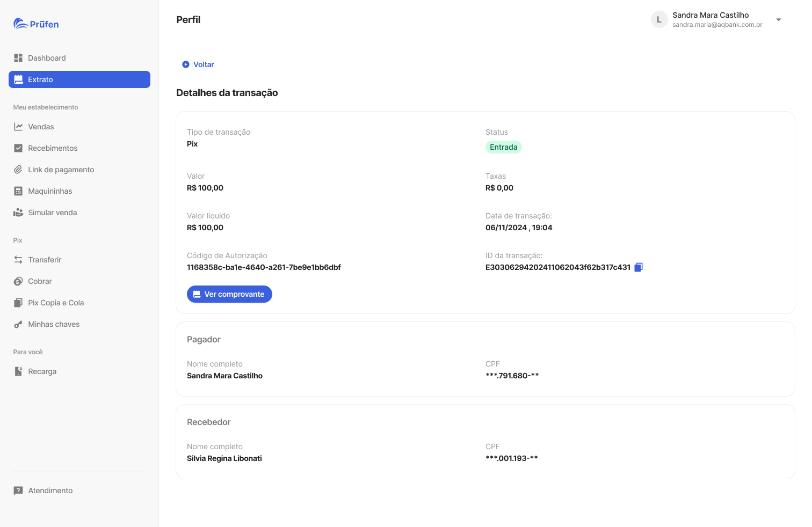Click the Cobrar coin icon
The height and width of the screenshot is (527, 812).
18,281
